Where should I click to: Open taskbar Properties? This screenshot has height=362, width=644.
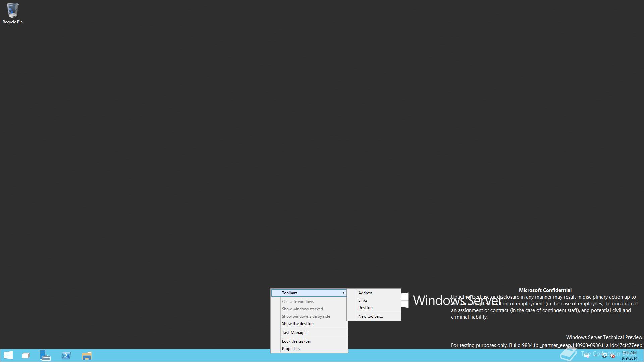point(309,349)
